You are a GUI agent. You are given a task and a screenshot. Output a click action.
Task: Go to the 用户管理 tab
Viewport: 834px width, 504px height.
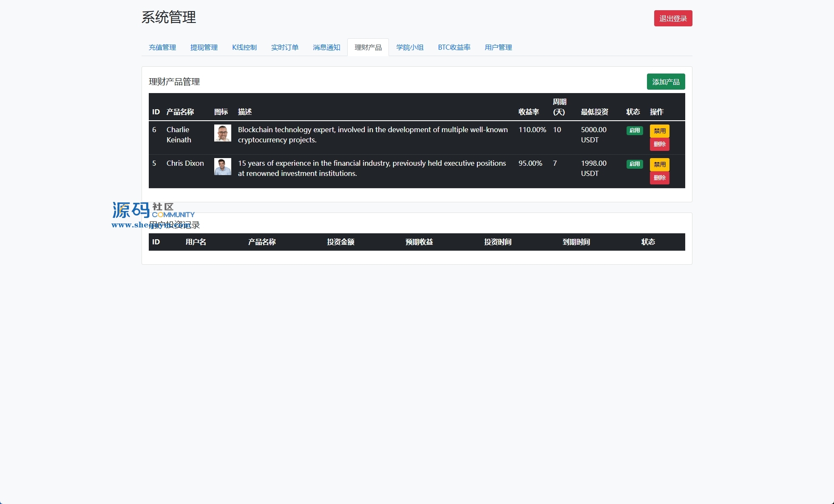[498, 47]
